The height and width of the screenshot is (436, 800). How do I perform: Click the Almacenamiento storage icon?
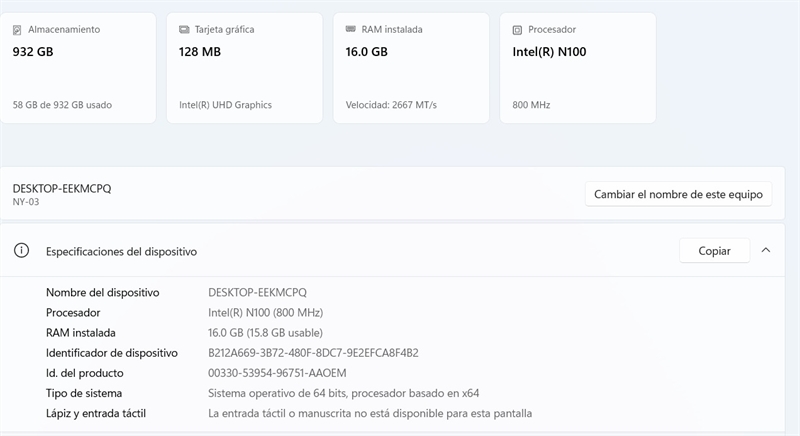18,30
